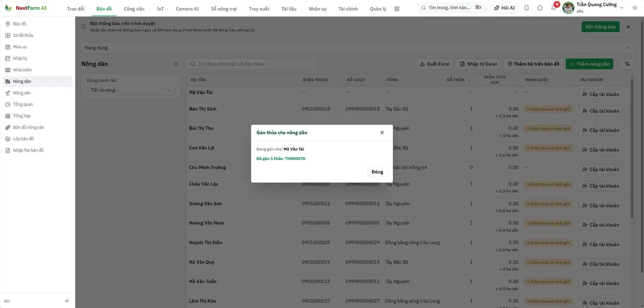Click the header page search box
This screenshot has width=644, height=308.
click(x=452, y=8)
